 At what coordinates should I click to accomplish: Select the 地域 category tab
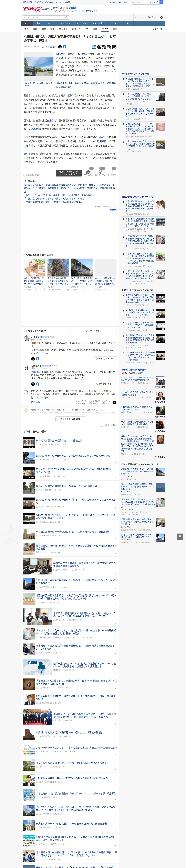(114, 29)
